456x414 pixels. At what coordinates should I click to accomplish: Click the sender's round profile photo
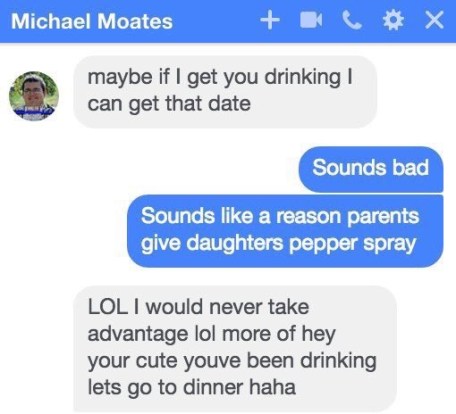34,96
